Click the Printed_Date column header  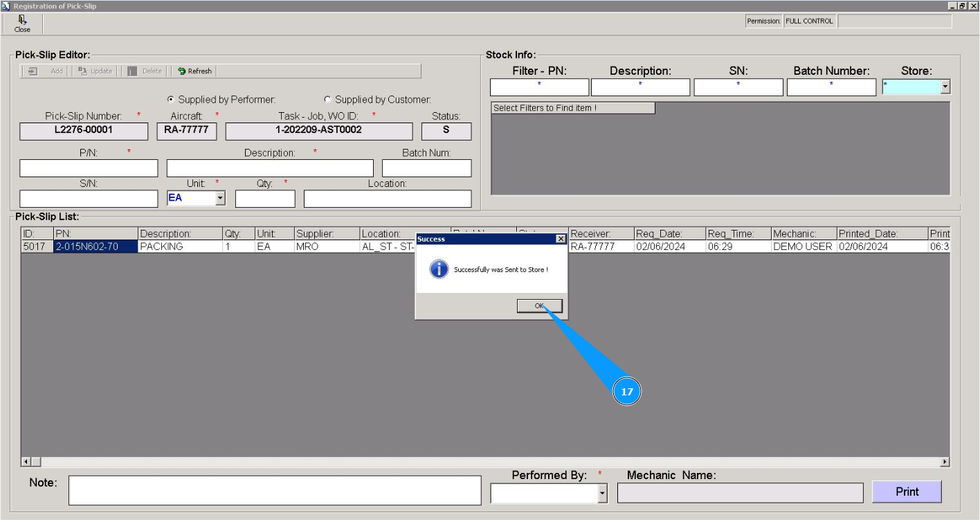click(882, 234)
